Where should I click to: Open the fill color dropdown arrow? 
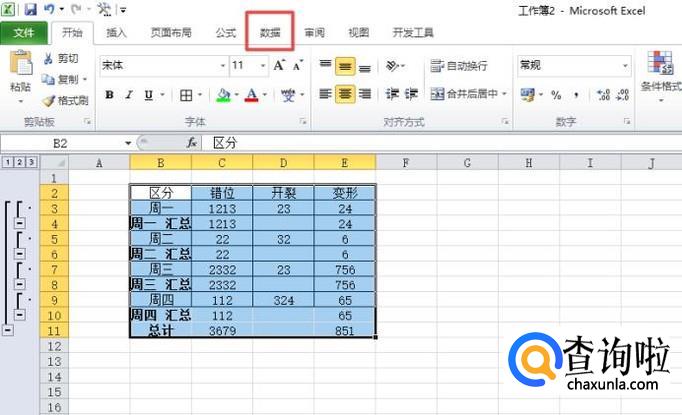[237, 94]
